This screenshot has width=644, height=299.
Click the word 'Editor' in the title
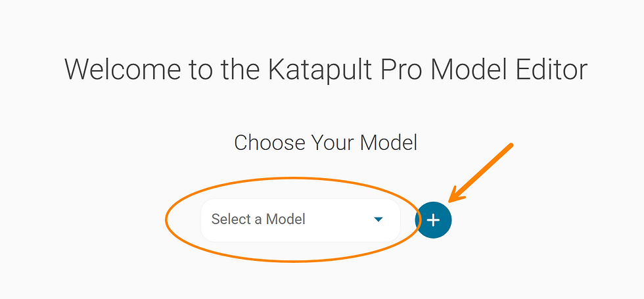[548, 68]
